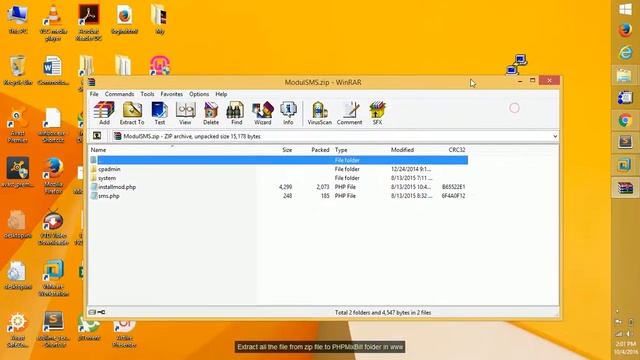Open File Explorer from the taskbar

coord(625,76)
